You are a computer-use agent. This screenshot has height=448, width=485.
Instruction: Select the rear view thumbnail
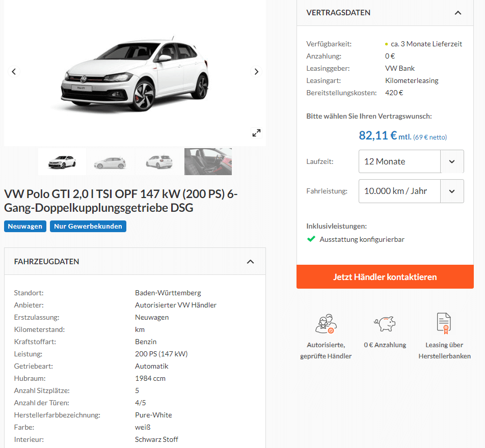(x=159, y=162)
